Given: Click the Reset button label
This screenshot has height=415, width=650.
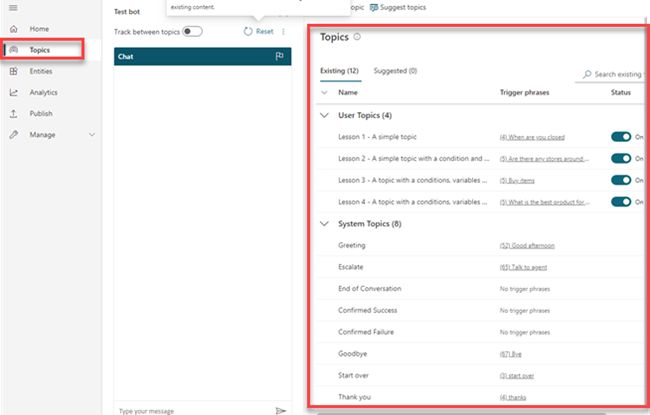Looking at the screenshot, I should tap(264, 32).
